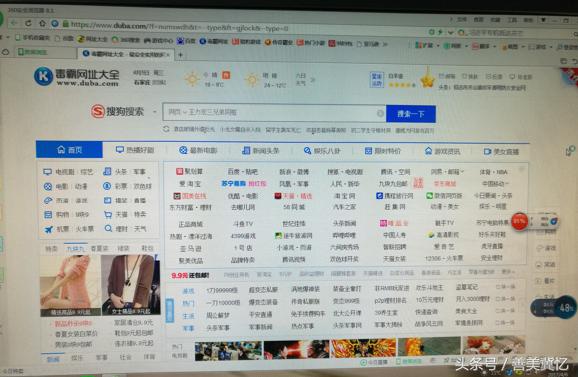Open the 限时特价 tab
Screen dimensions: 578x377
(x=382, y=151)
